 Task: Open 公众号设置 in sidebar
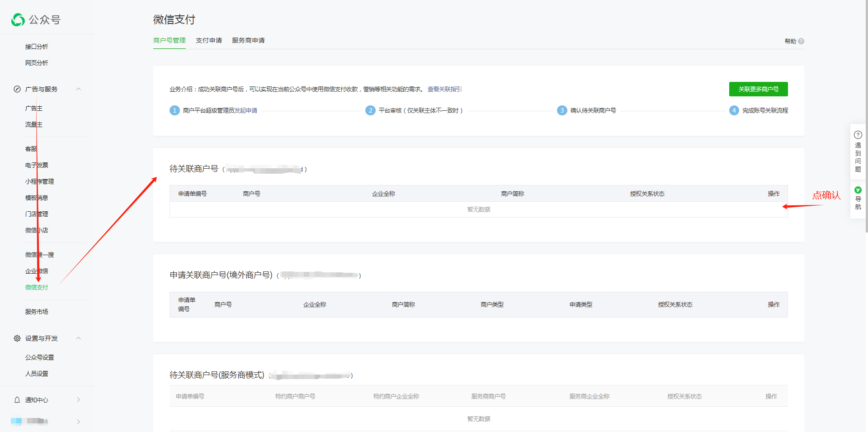[x=39, y=357]
